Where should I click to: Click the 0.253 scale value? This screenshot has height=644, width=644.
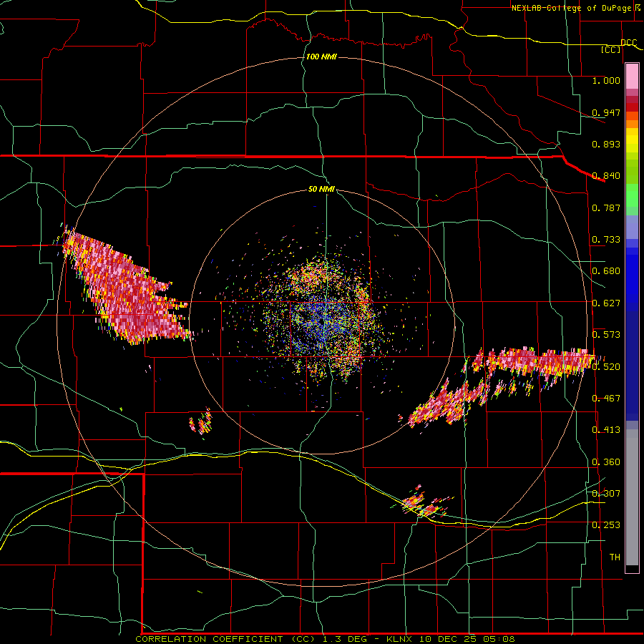tap(606, 525)
